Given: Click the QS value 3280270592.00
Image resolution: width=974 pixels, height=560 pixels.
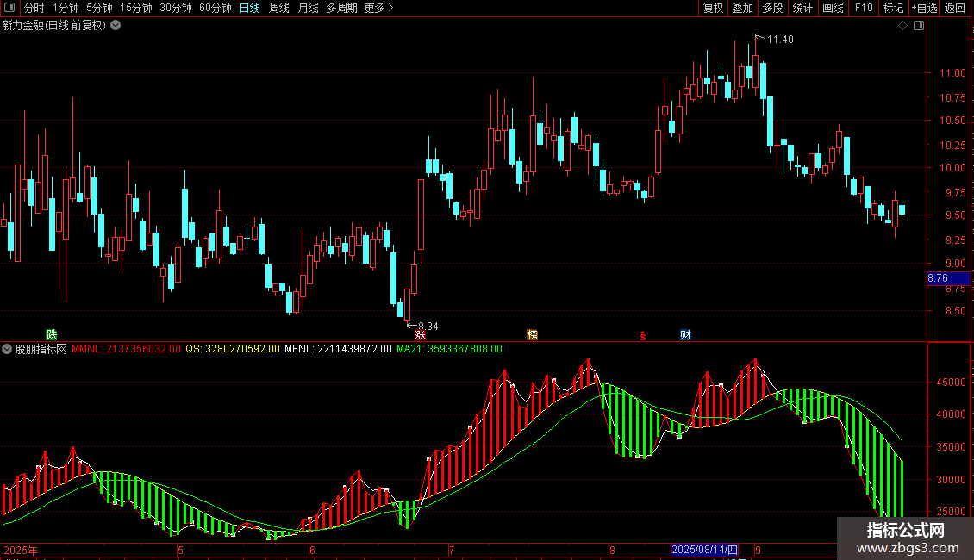Looking at the screenshot, I should click(x=242, y=349).
